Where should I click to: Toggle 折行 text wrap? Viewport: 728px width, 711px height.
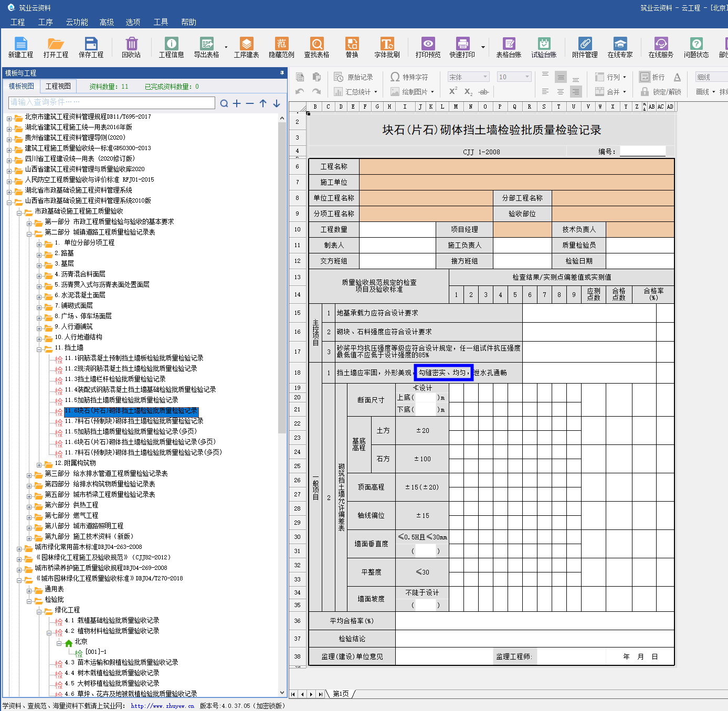tap(652, 77)
